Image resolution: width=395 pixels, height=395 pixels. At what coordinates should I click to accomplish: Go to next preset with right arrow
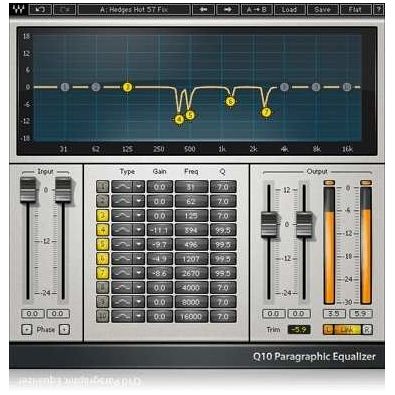coord(227,10)
